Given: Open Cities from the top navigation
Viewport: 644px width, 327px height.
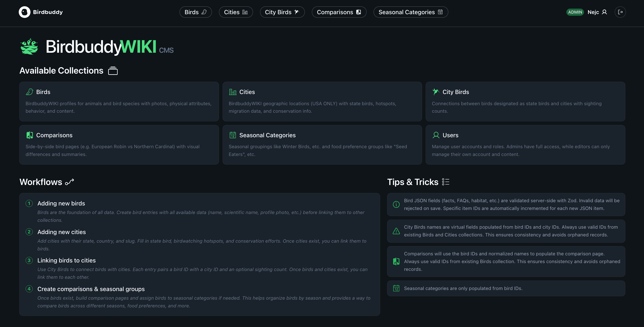Looking at the screenshot, I should point(236,12).
